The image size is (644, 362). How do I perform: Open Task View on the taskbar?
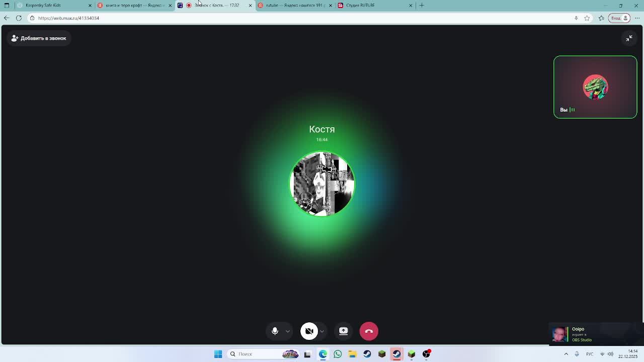(x=307, y=354)
